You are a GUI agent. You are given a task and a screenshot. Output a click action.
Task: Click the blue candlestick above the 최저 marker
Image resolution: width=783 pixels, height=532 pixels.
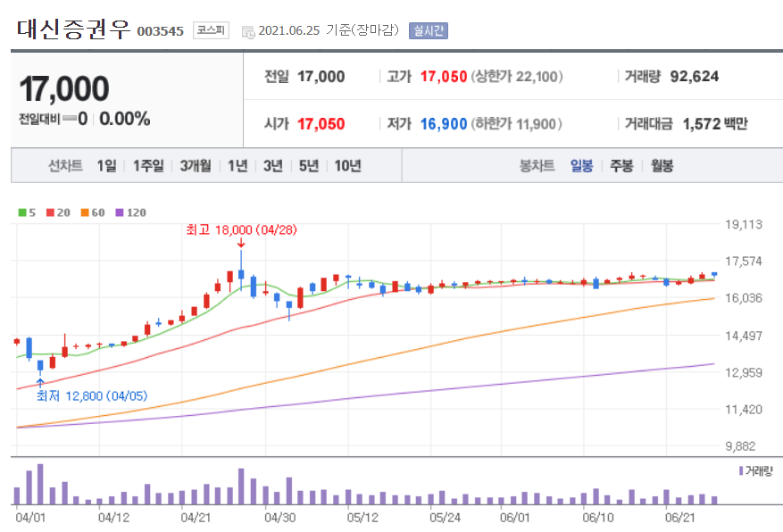click(x=40, y=366)
